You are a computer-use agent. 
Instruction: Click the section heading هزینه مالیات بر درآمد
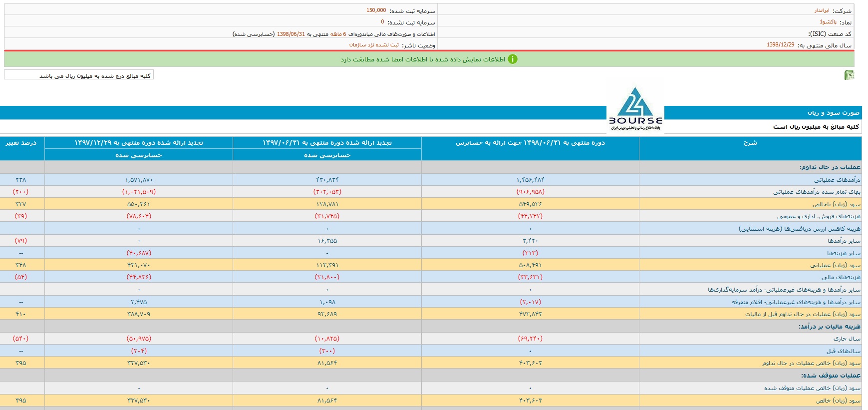point(829,327)
